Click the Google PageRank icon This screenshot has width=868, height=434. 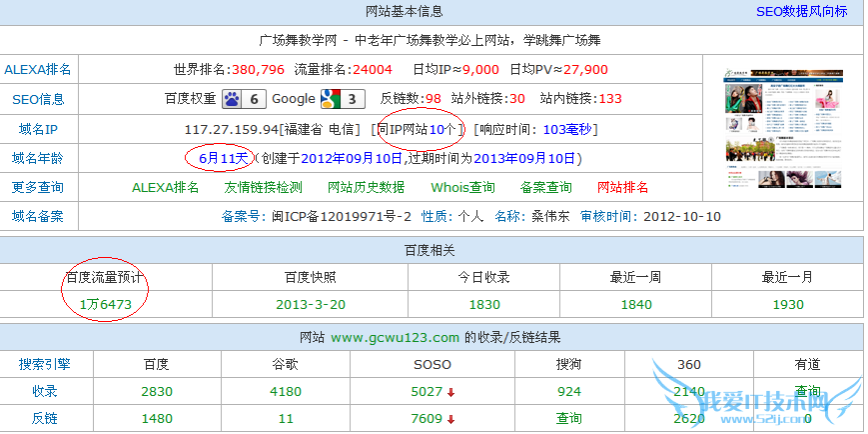tap(343, 99)
